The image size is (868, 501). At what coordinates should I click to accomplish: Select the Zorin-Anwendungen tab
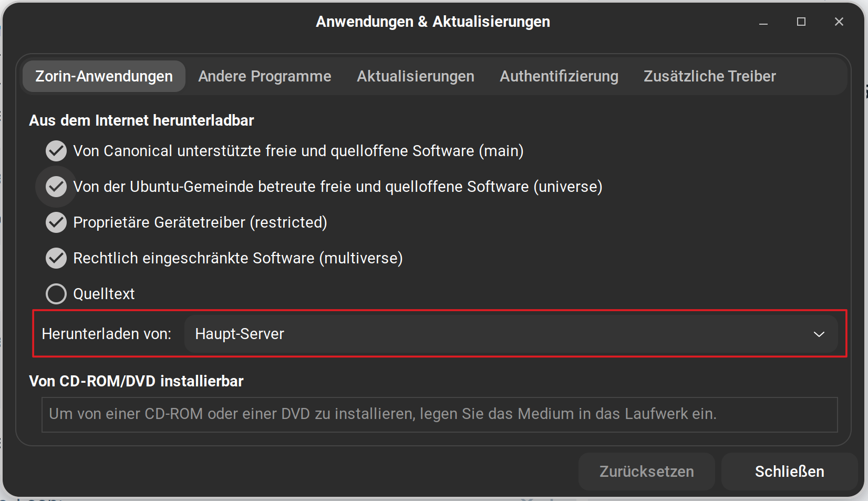104,76
